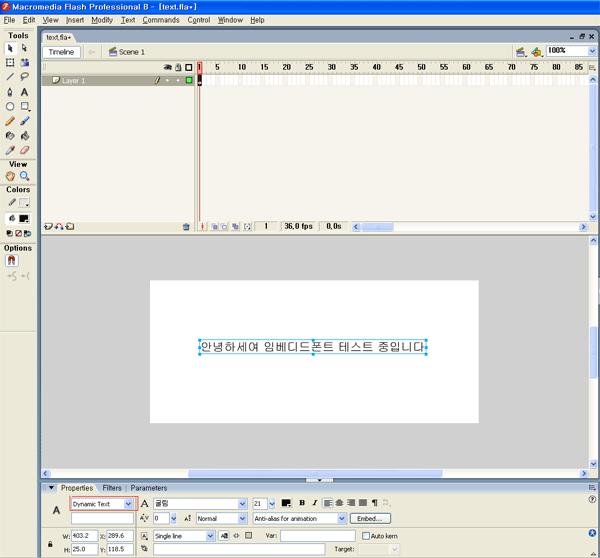600x558 pixels.
Task: Select the Brush tool
Action: coord(24,121)
